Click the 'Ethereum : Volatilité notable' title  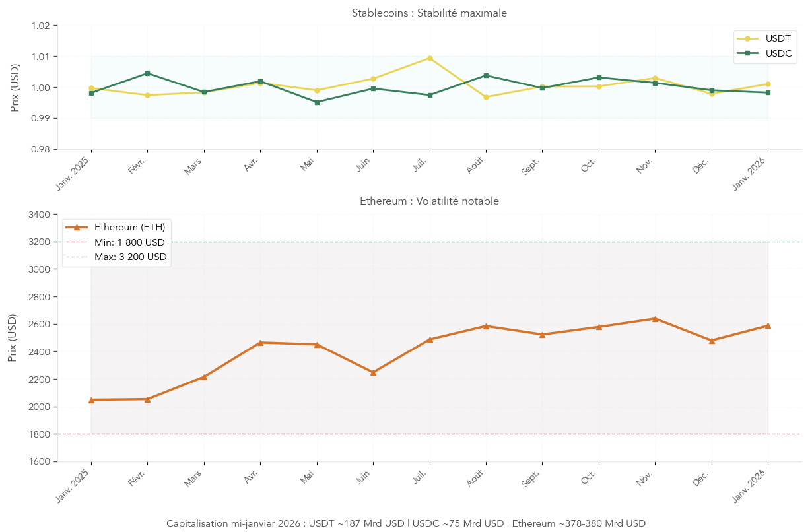(x=429, y=201)
